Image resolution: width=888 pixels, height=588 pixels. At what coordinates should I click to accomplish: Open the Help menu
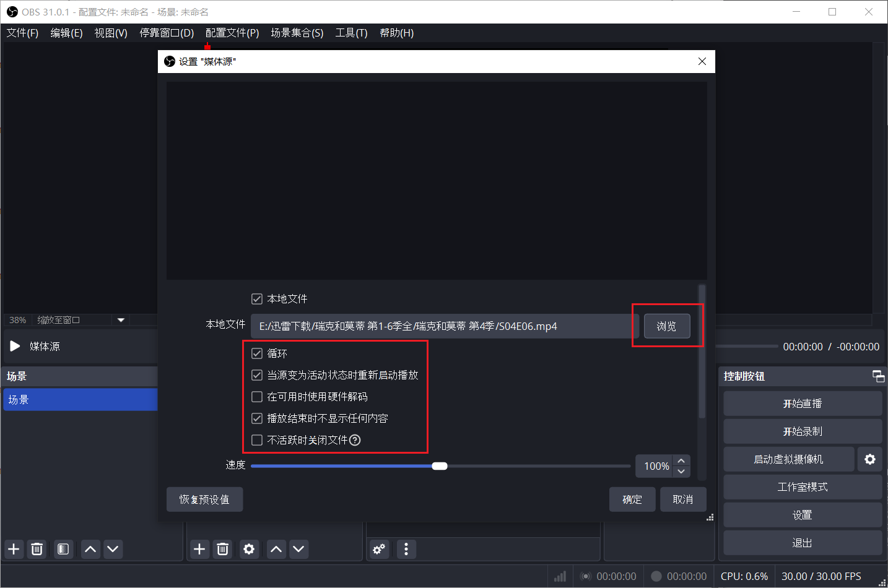396,33
